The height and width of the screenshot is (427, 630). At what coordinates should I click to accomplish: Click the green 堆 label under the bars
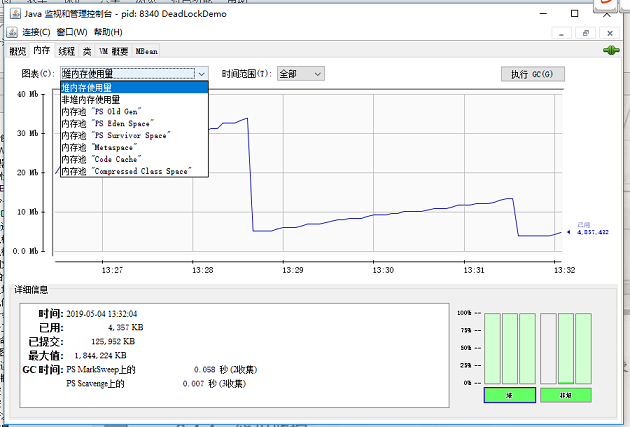click(x=510, y=396)
